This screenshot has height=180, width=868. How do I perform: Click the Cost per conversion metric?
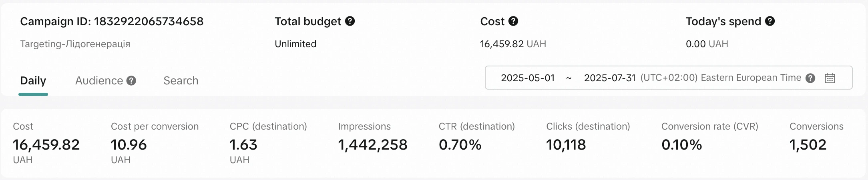(155, 143)
